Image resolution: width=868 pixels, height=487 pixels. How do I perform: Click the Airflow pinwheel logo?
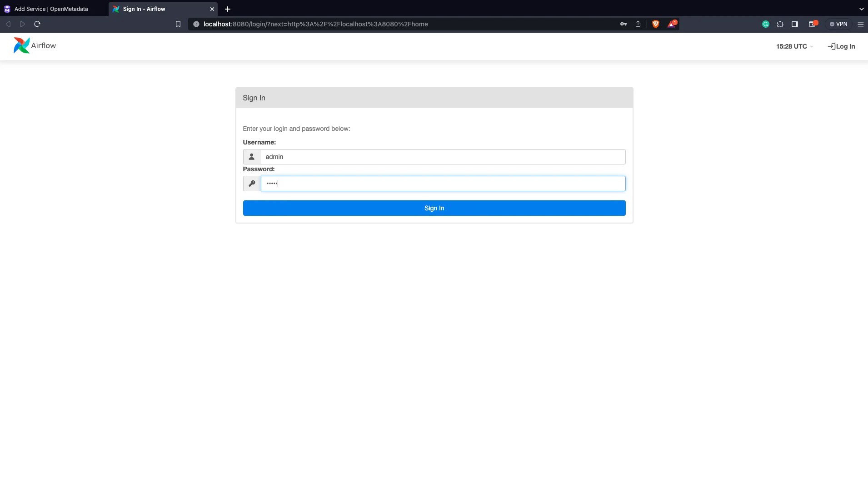[20, 45]
